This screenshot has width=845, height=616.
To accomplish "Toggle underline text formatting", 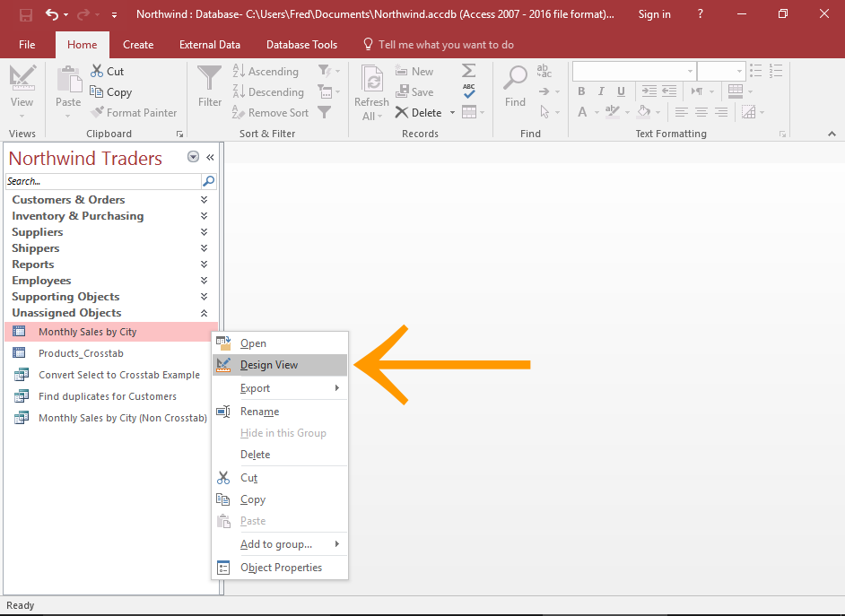I will [619, 91].
